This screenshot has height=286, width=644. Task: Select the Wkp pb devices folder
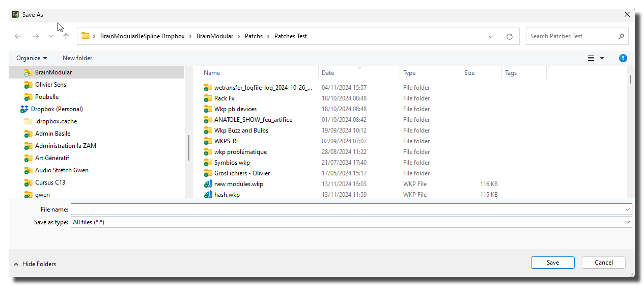tap(235, 109)
